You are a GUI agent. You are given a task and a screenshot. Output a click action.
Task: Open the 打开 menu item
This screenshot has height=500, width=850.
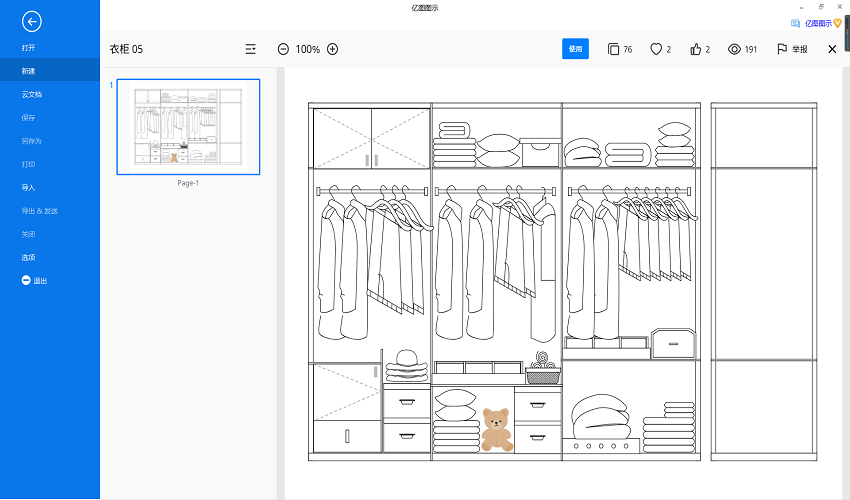pyautogui.click(x=29, y=48)
